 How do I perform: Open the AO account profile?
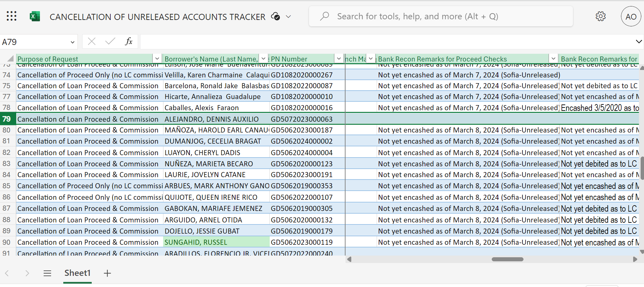point(631,16)
